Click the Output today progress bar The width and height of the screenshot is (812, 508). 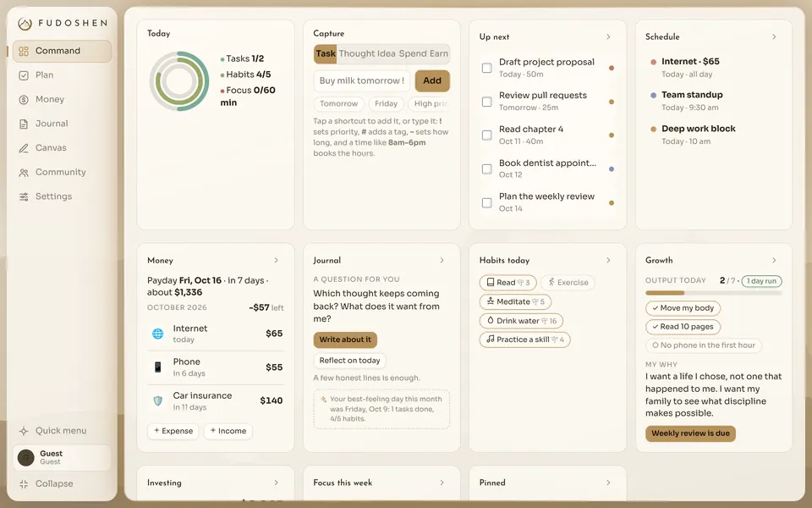click(714, 294)
